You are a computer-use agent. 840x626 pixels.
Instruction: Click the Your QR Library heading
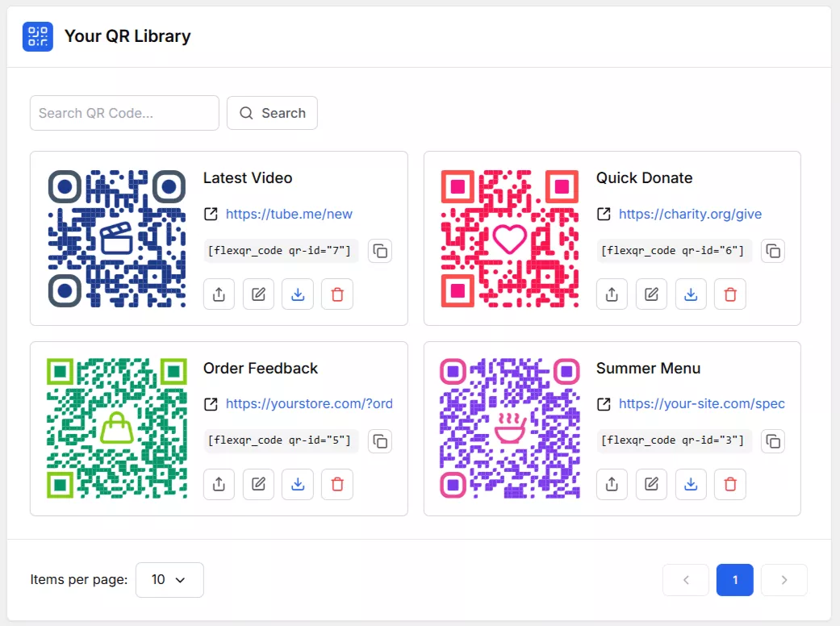click(x=127, y=36)
